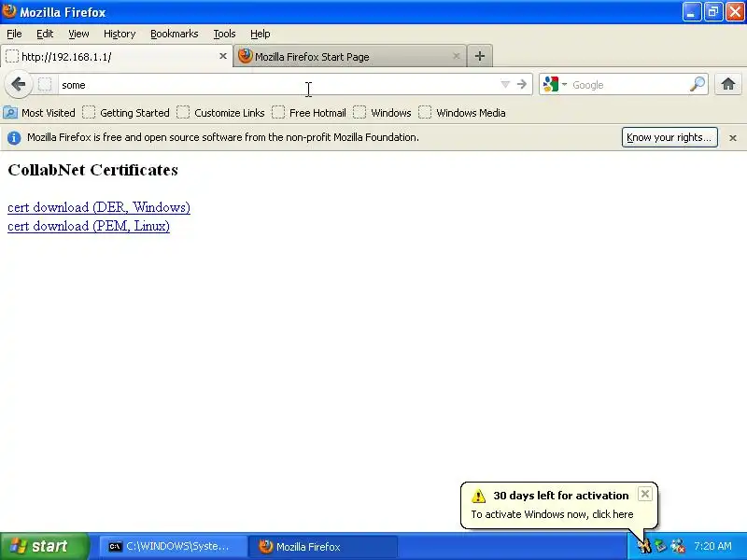Click the network connection tray icon
This screenshot has width=747, height=560.
point(678,546)
